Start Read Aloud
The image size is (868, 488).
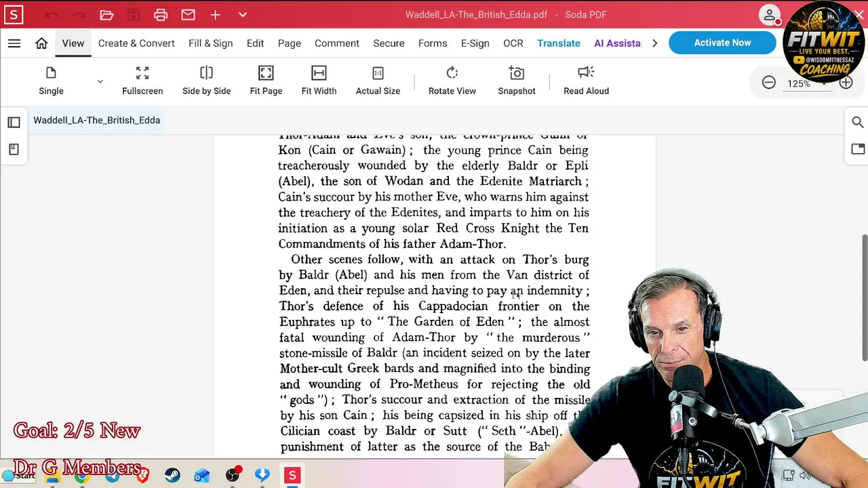click(586, 81)
